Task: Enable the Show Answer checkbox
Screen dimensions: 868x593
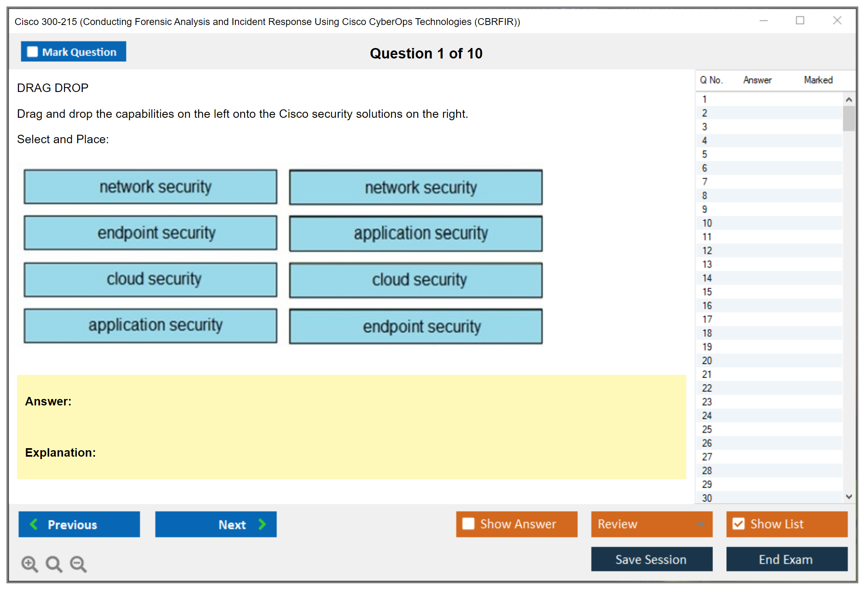Action: (x=468, y=524)
